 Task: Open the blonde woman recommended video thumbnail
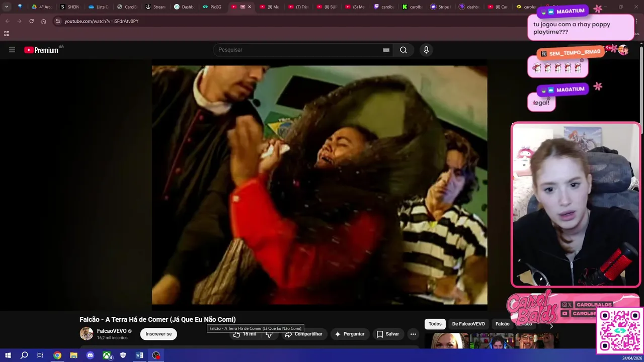click(446, 341)
